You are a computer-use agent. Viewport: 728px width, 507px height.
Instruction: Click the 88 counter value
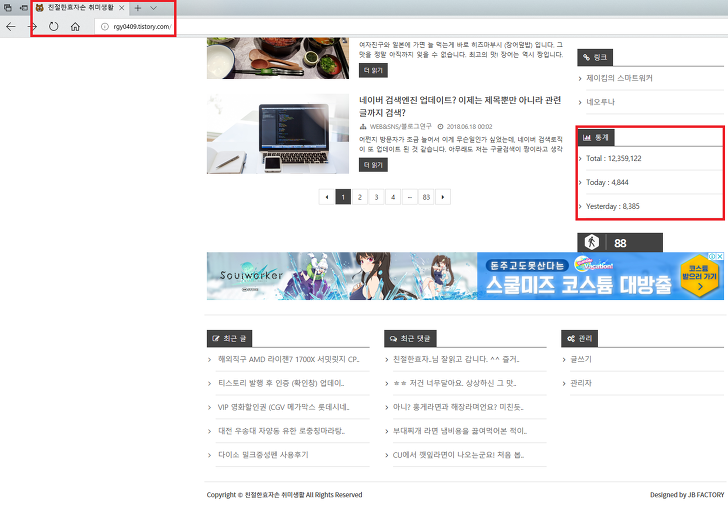[620, 243]
